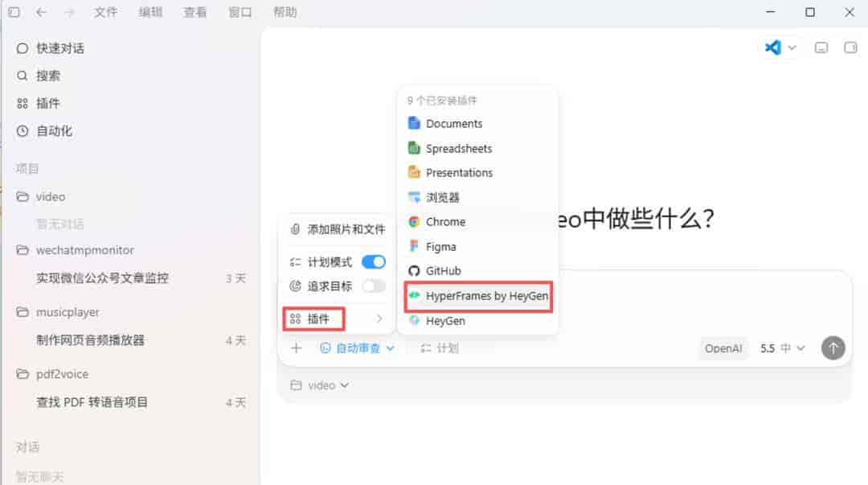Click the plus add button

(x=296, y=348)
